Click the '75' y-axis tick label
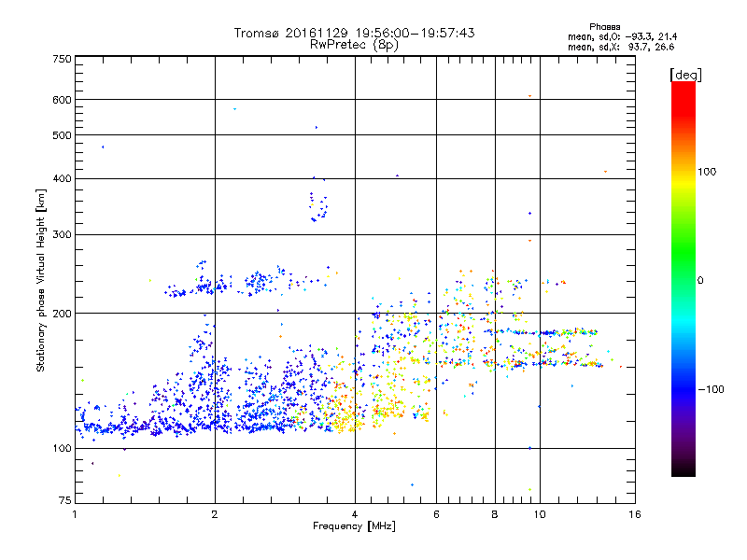Viewport: 747px width, 560px height. (65, 500)
